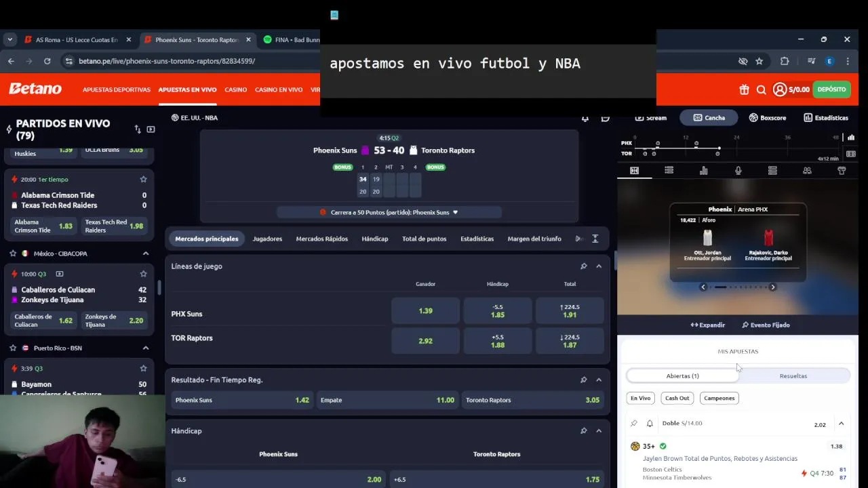Click Expandir court view
Screen dimensions: 868x488
point(708,325)
